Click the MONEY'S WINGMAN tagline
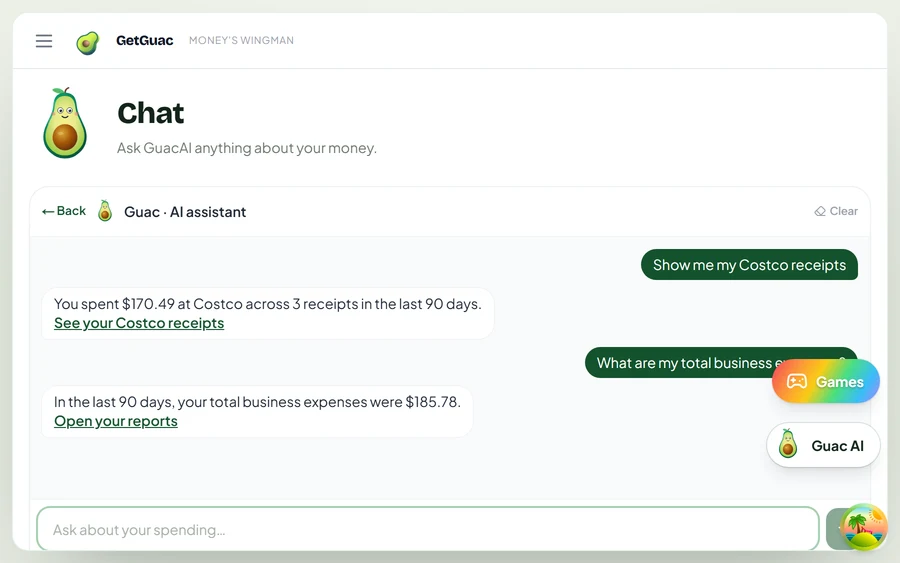This screenshot has height=563, width=900. [241, 40]
